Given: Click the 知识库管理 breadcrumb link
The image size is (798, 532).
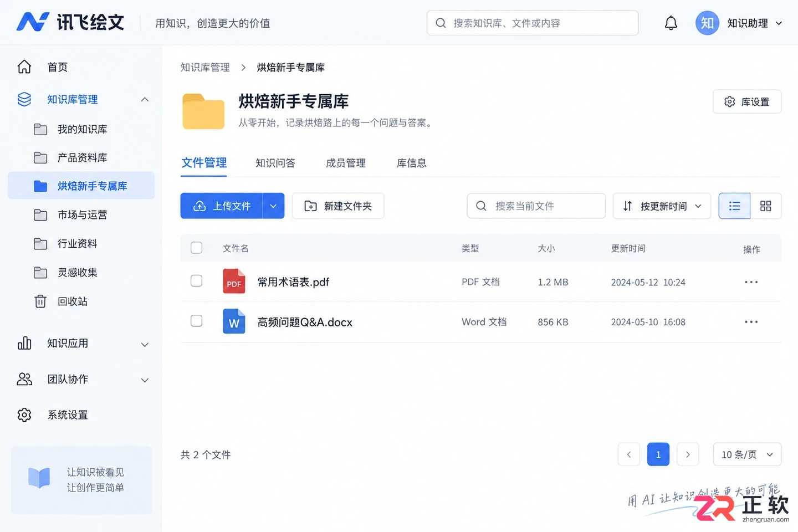Looking at the screenshot, I should coord(205,67).
